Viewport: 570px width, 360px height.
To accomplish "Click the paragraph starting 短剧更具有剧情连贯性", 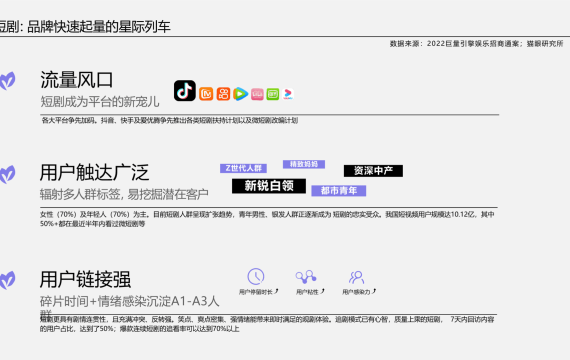I will [x=267, y=324].
